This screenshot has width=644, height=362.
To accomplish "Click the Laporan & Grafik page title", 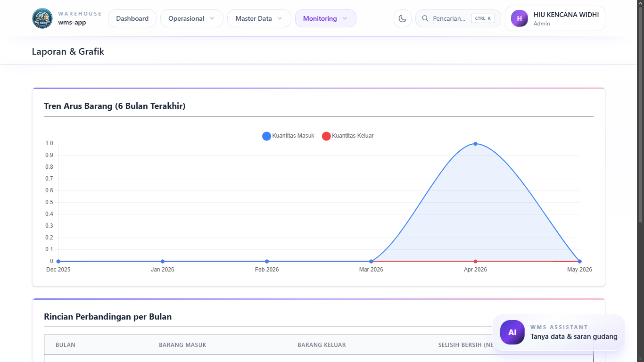I will [x=68, y=51].
